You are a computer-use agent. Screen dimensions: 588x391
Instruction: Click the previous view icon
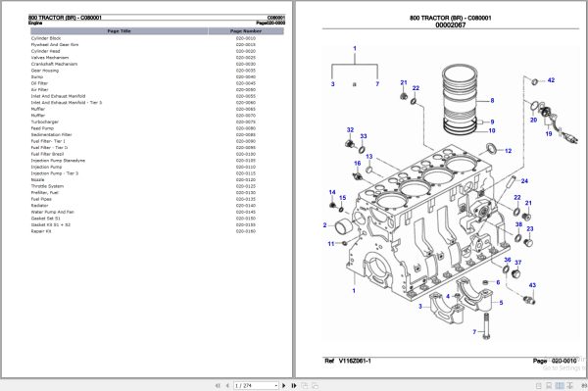pyautogui.click(x=305, y=385)
